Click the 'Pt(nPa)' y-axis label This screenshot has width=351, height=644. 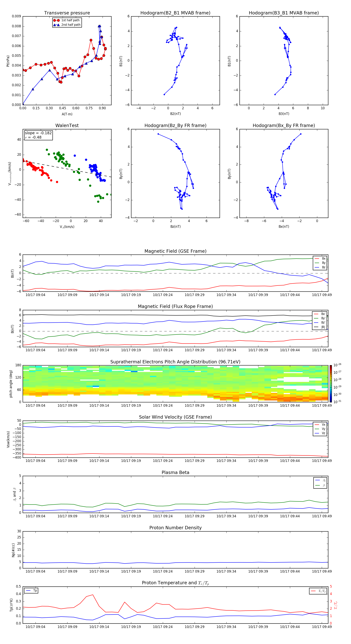[8, 61]
